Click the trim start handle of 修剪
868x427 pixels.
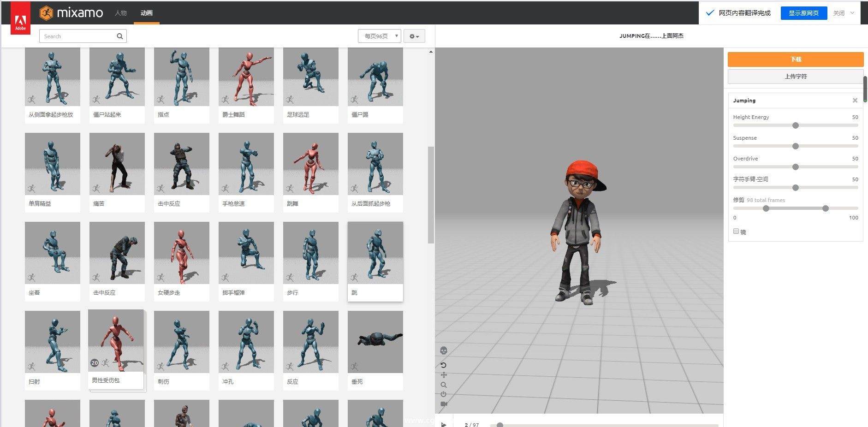click(x=766, y=208)
